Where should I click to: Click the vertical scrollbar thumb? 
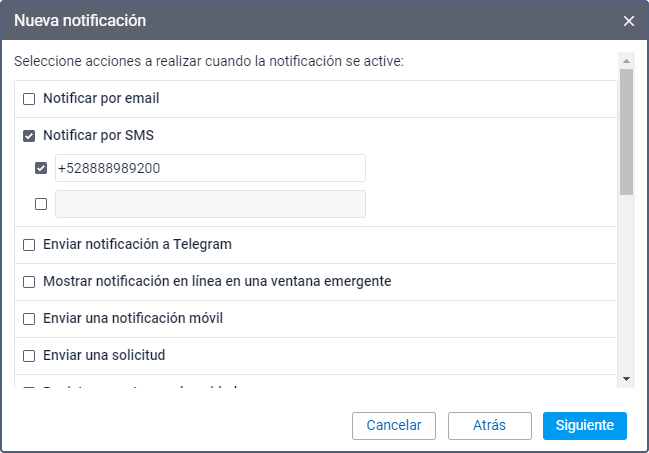(626, 130)
